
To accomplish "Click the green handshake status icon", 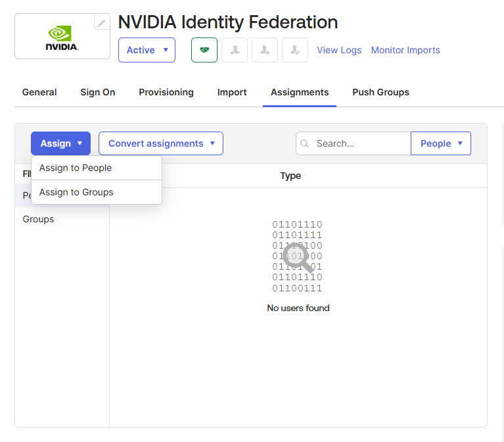I will (x=204, y=50).
